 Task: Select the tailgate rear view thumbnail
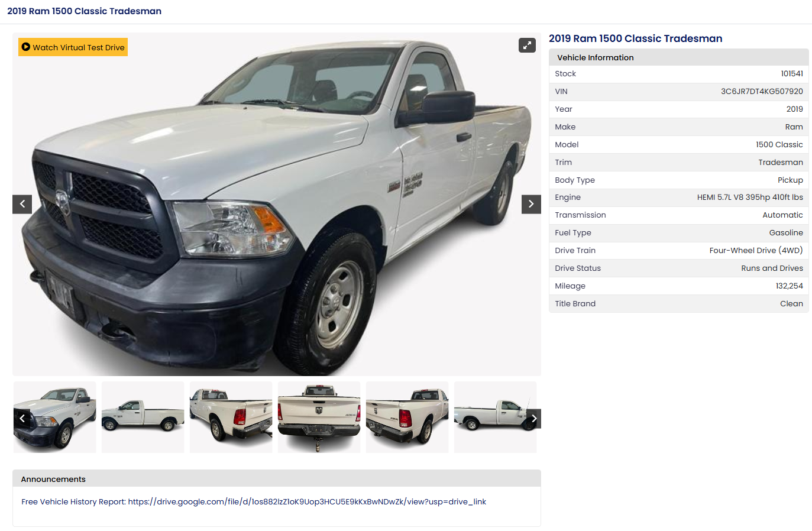click(x=319, y=417)
